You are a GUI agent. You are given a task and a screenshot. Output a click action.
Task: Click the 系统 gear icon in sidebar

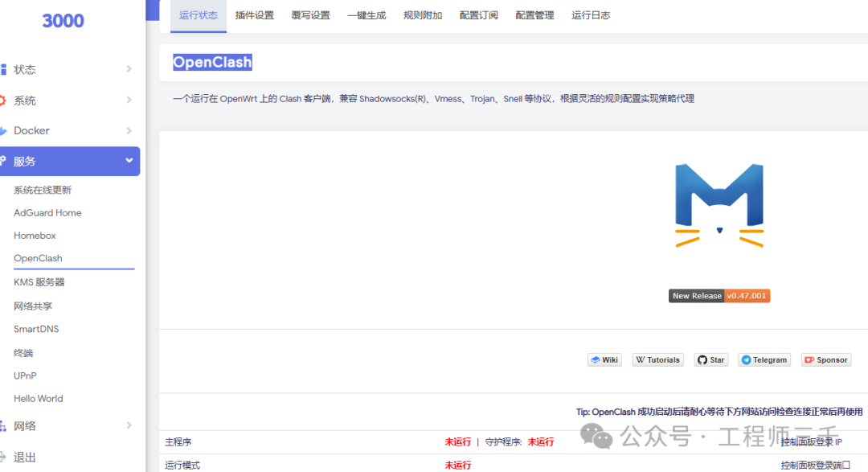pos(2,101)
